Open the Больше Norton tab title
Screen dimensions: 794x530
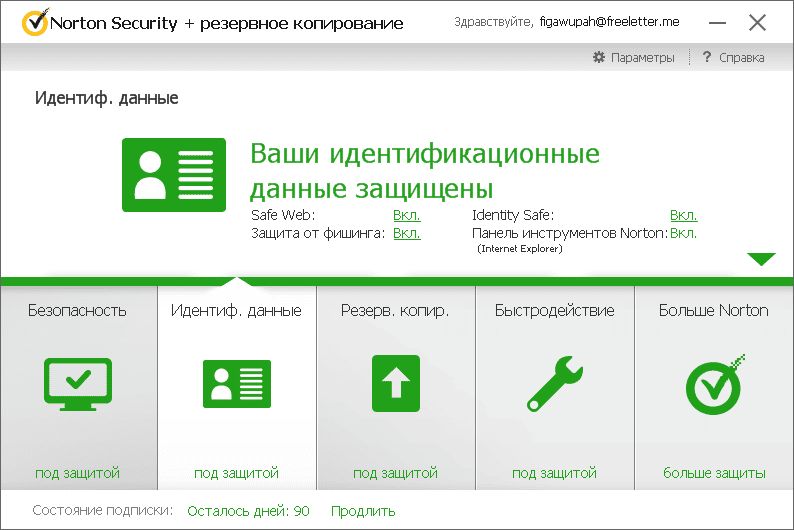click(x=713, y=310)
